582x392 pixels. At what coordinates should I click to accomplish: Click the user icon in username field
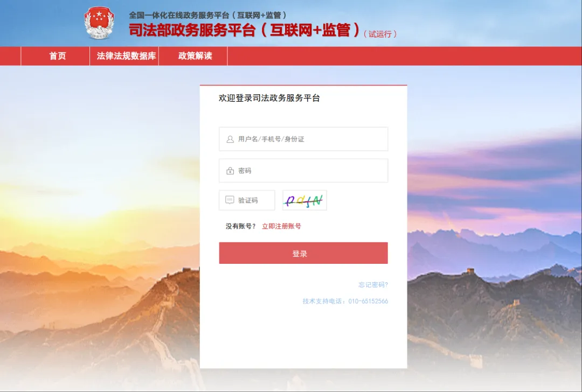(x=230, y=139)
